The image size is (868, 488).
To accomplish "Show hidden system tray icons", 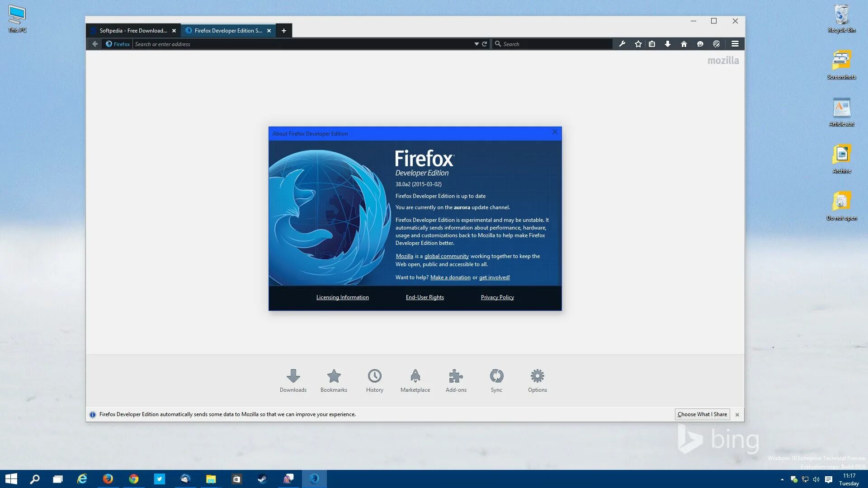I will tap(782, 479).
